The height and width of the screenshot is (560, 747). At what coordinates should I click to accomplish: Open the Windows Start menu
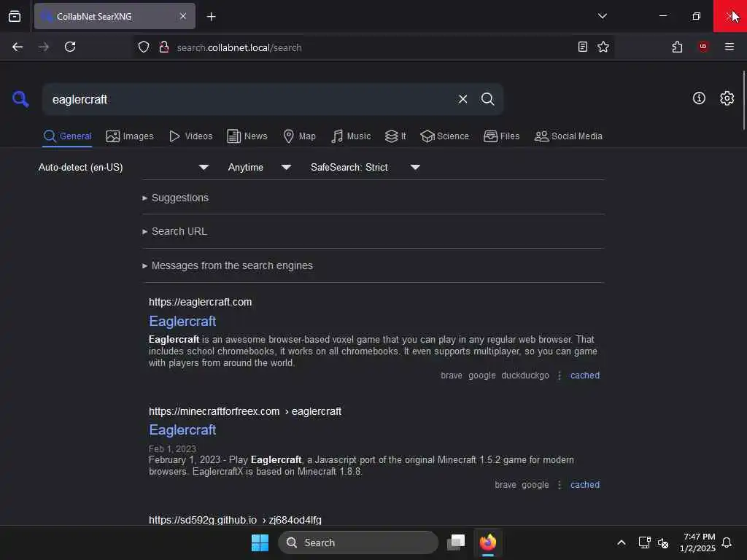pyautogui.click(x=260, y=542)
